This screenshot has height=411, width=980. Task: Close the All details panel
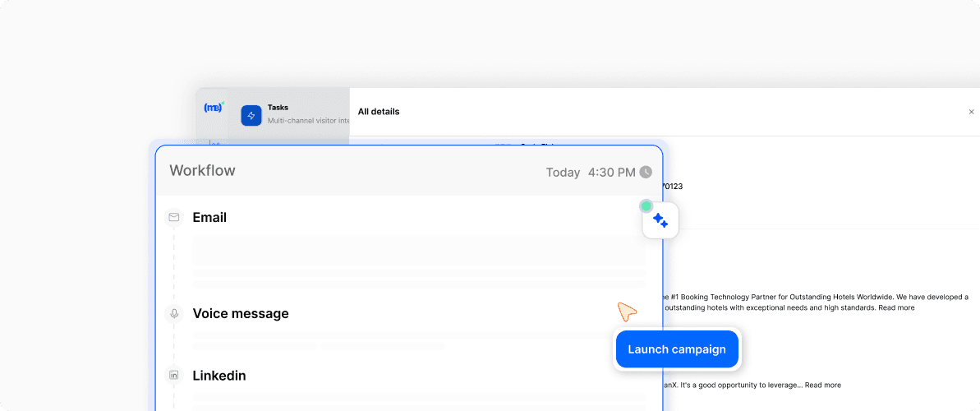pyautogui.click(x=971, y=112)
